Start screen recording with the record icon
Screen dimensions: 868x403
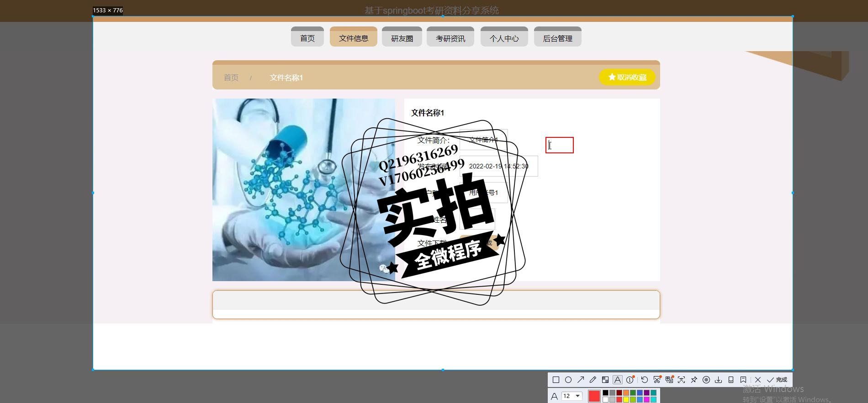tap(706, 380)
